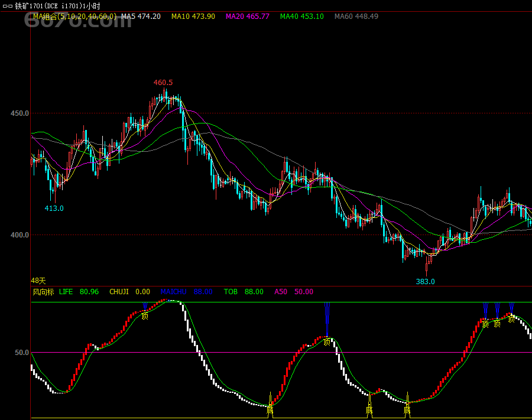The height and width of the screenshot is (420, 532).
Task: Click the 383.0 low price marker
Action: click(425, 282)
